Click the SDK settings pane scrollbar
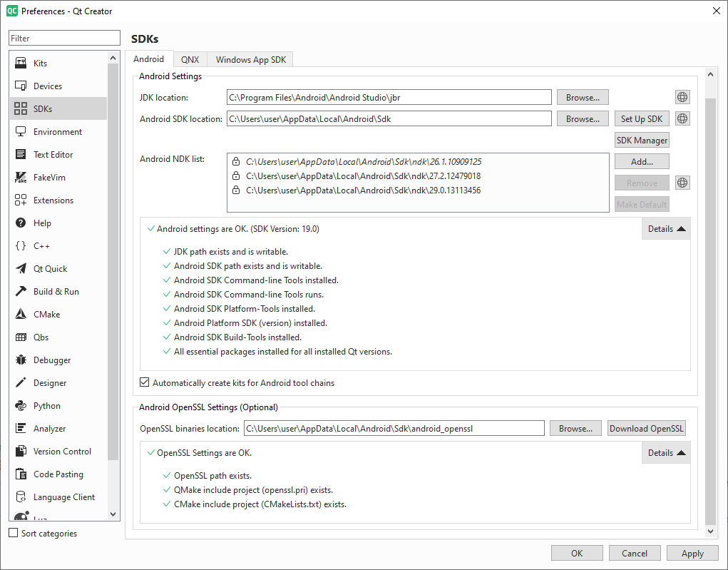728x570 pixels. 710,311
